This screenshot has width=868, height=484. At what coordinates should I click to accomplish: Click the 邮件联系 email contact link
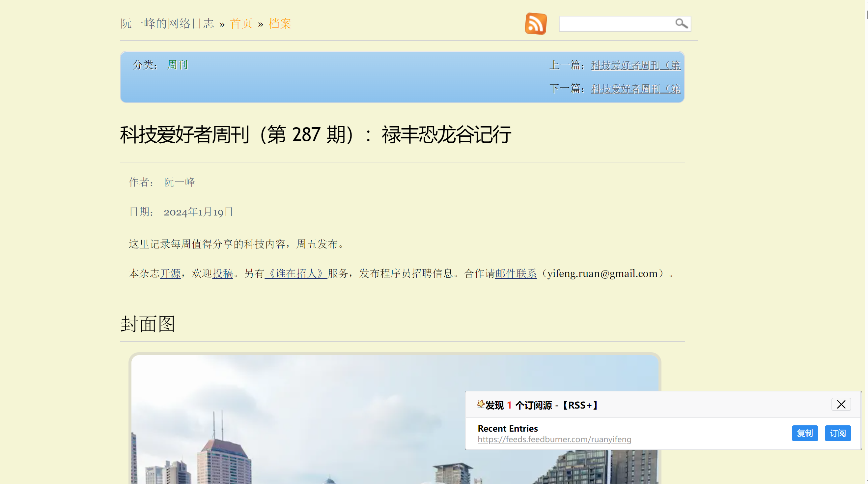tap(516, 274)
